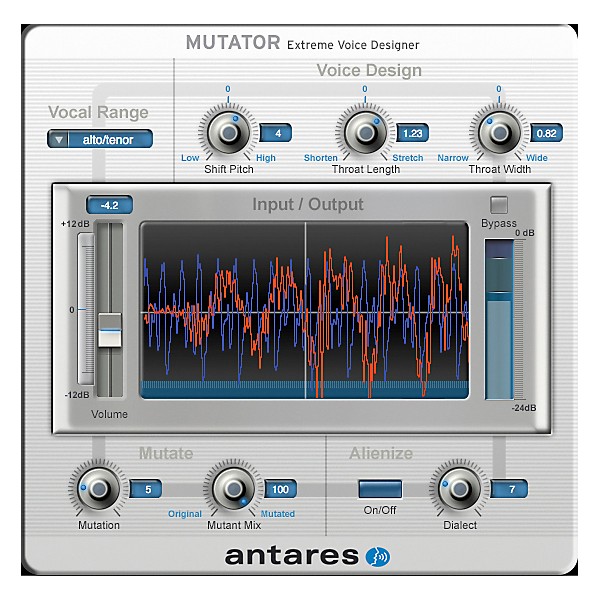Click the Throat Width knob

point(499,133)
